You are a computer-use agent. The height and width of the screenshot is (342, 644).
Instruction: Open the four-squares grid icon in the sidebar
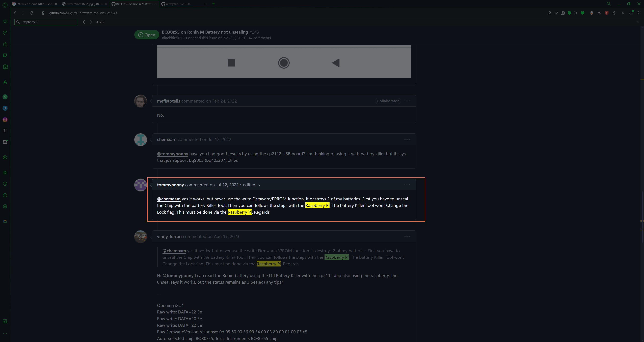coord(5,173)
